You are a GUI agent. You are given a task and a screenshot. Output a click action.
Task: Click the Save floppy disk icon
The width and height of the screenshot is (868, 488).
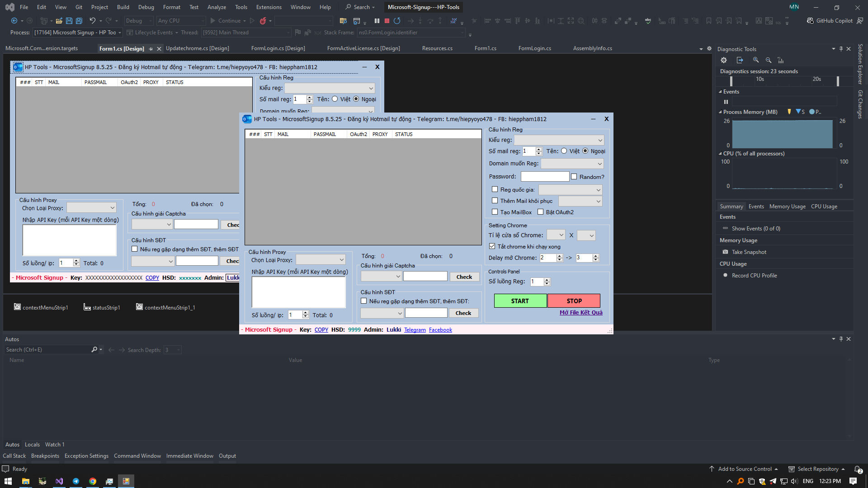pyautogui.click(x=69, y=21)
